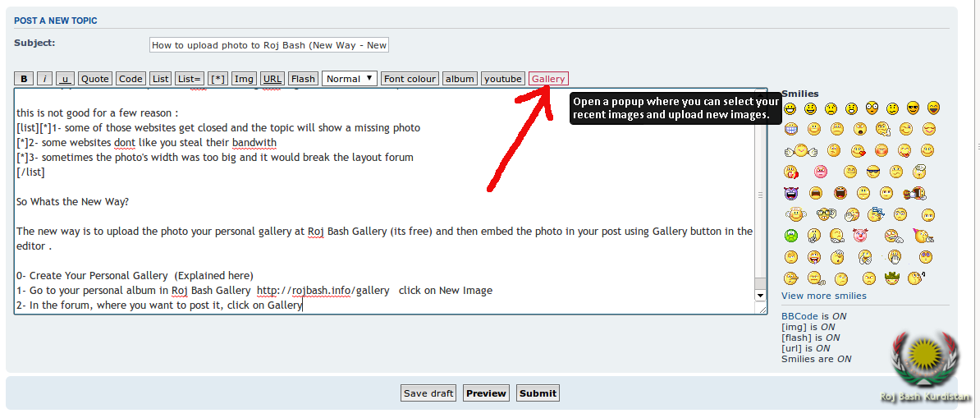Open the Font colour picker
Image resolution: width=980 pixels, height=418 pixels.
(410, 79)
